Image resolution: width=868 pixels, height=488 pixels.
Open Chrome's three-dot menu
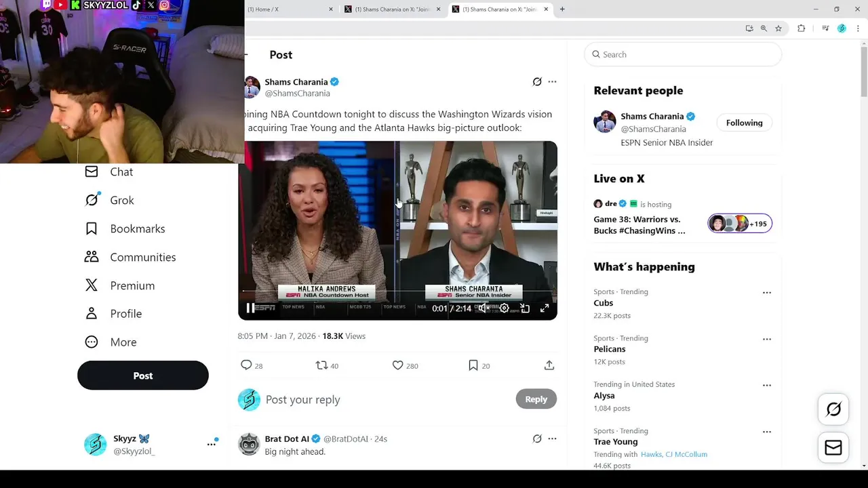pyautogui.click(x=858, y=28)
